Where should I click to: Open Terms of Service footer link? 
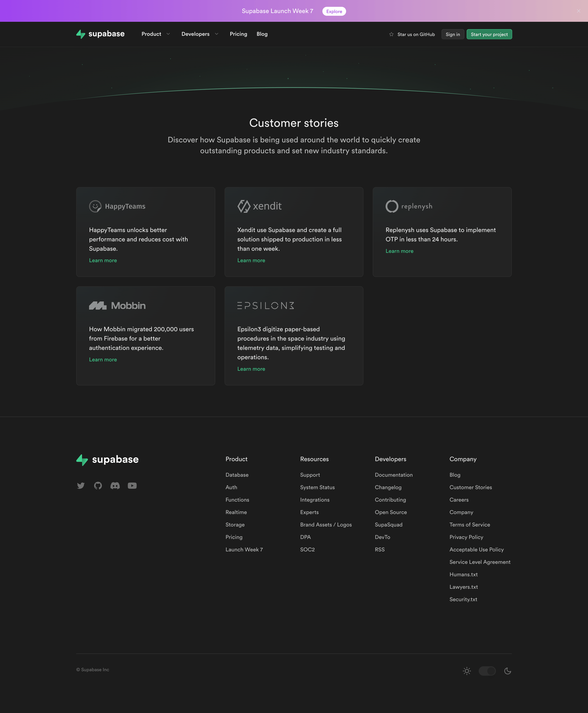click(469, 525)
